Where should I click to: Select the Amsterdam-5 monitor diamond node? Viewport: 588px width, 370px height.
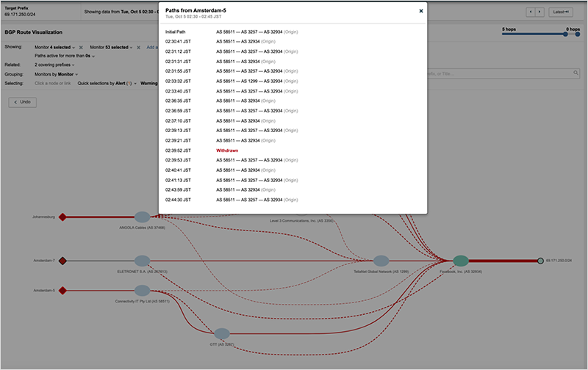[x=62, y=291]
